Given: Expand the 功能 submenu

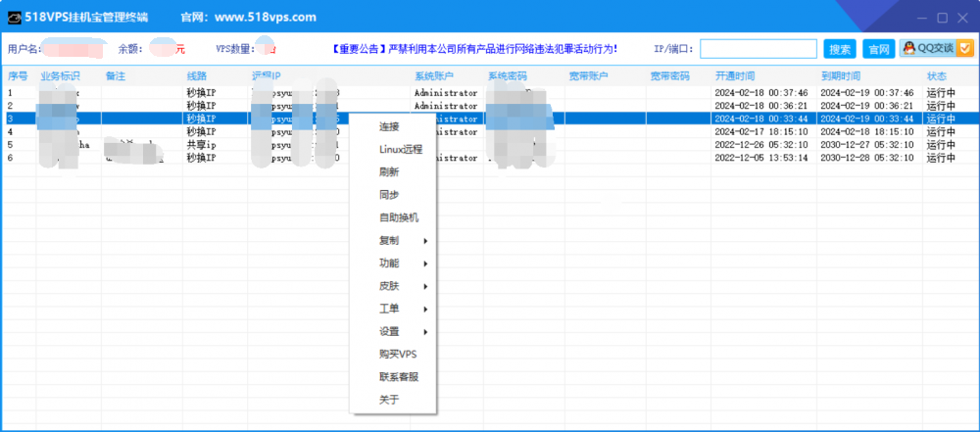Looking at the screenshot, I should (x=393, y=264).
